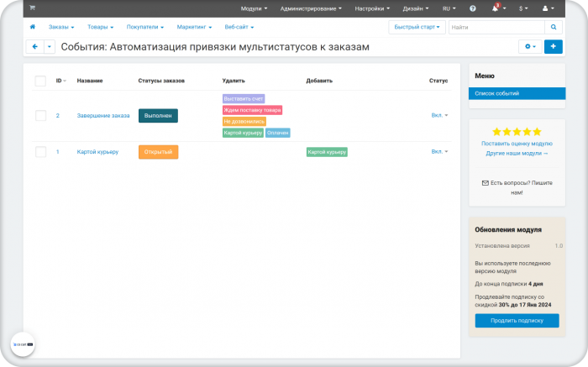Click the envelope contact icon
Screen dimensions: 588x367
(x=485, y=183)
